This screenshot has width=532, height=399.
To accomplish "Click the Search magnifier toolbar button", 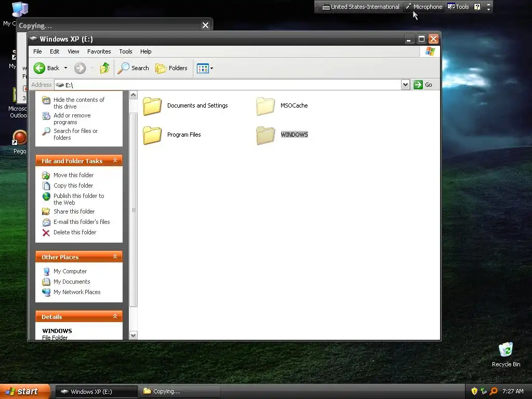I will pos(134,68).
